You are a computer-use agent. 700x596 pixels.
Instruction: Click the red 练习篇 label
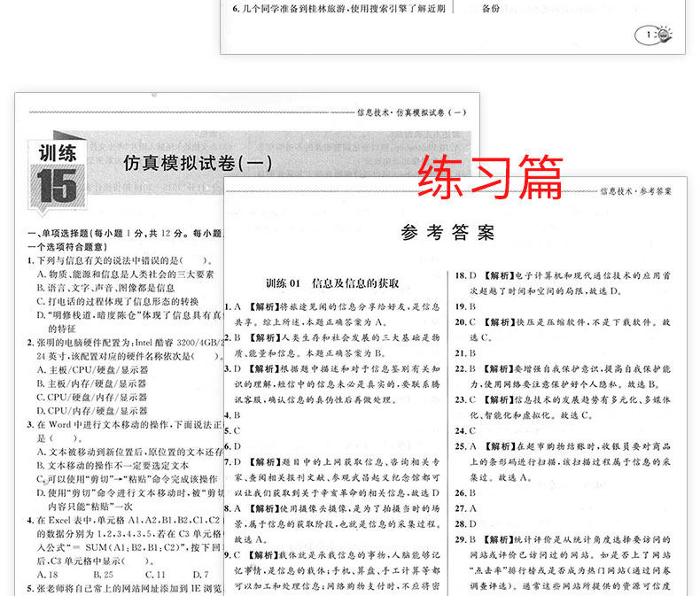pyautogui.click(x=490, y=176)
